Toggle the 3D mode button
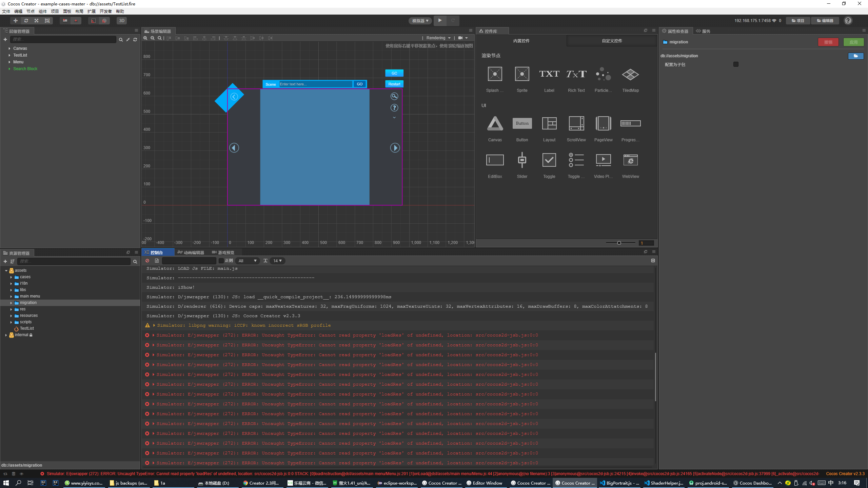This screenshot has height=488, width=868. point(121,21)
